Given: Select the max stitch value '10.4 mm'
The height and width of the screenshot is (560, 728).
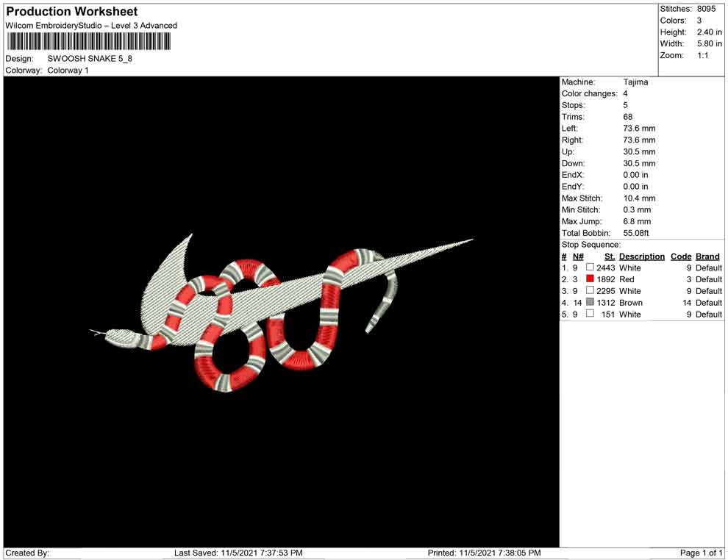Looking at the screenshot, I should coord(639,198).
